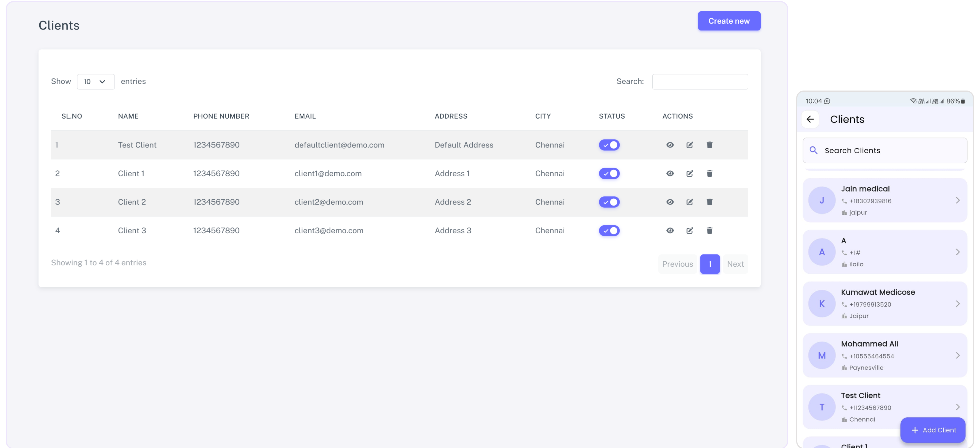Sort table by EMAIL column
Image resolution: width=980 pixels, height=448 pixels.
click(x=305, y=116)
